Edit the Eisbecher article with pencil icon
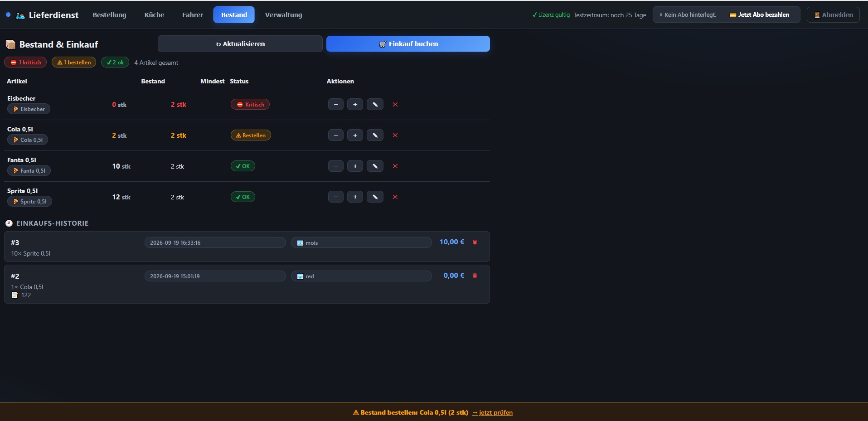The height and width of the screenshot is (421, 868). (375, 105)
